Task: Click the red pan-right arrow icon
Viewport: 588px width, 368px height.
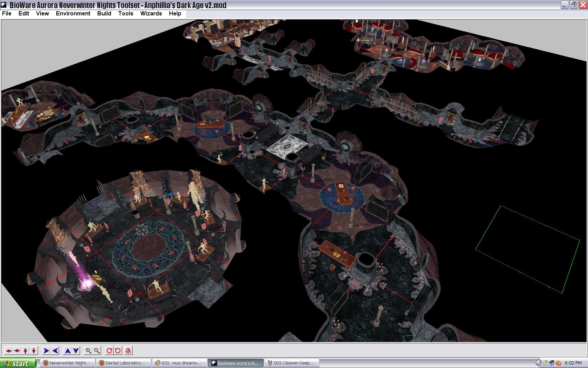Action: (17, 350)
